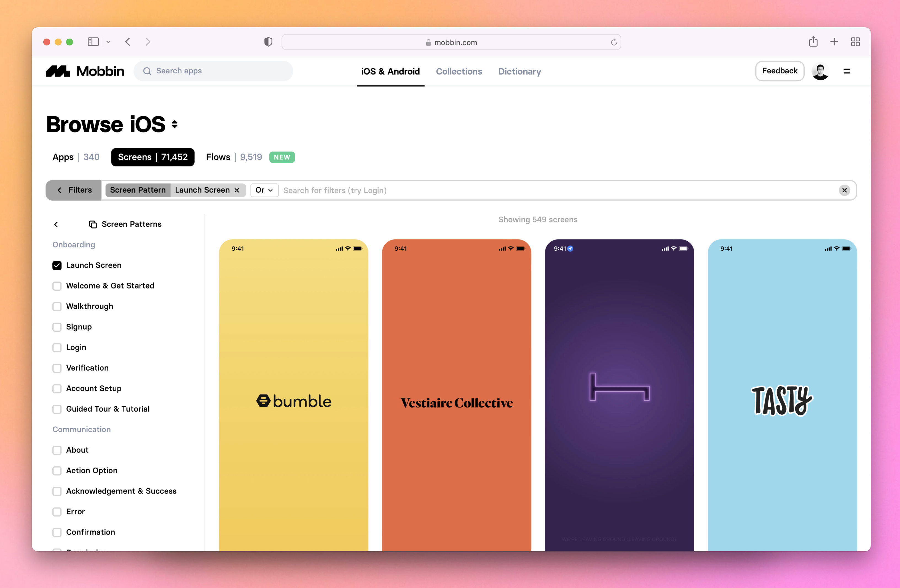Click the mobbin.com address bar
Screen dimensions: 900x588
[x=451, y=42]
